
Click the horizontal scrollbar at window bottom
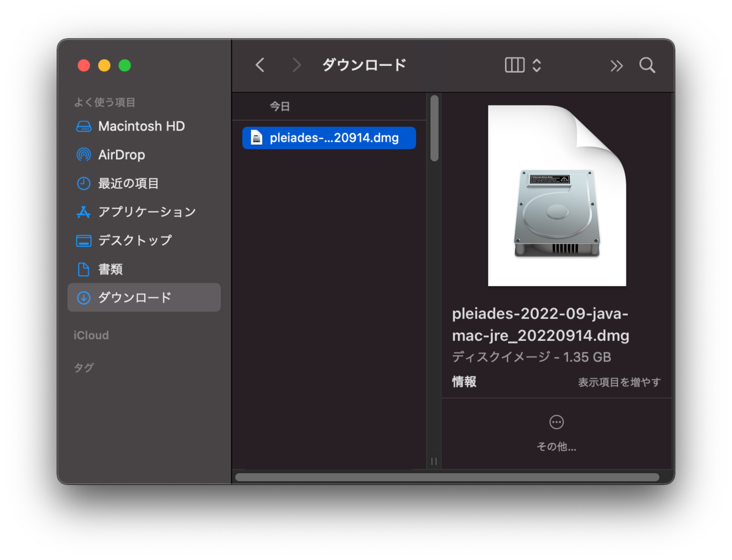pos(447,477)
